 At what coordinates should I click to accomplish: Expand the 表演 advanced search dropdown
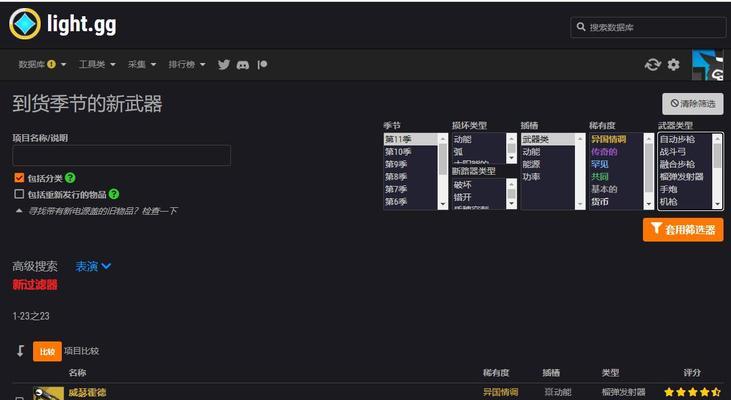point(93,267)
